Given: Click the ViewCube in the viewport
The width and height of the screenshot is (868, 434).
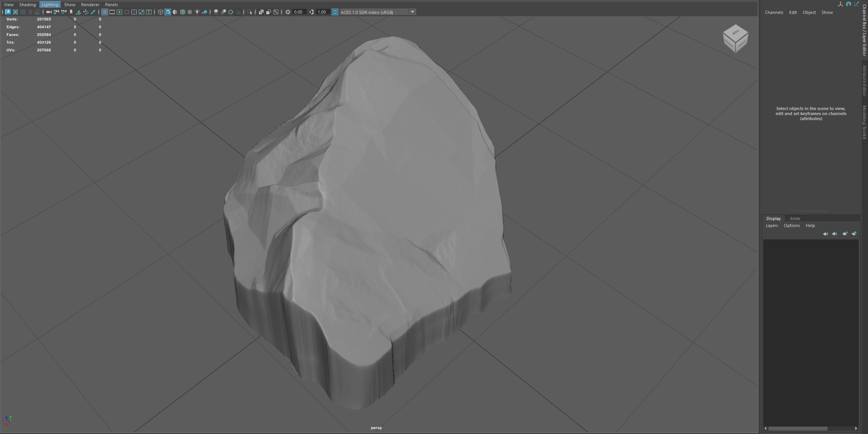Looking at the screenshot, I should point(735,38).
